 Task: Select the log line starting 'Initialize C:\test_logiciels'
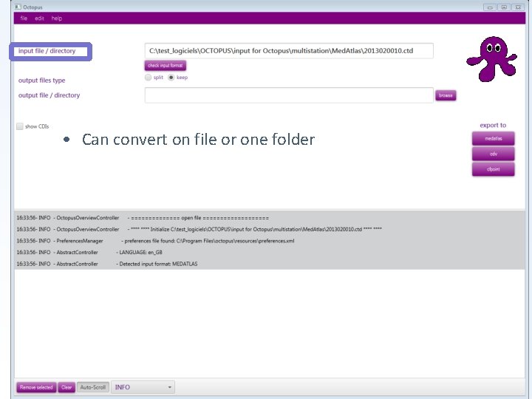pyautogui.click(x=270, y=229)
